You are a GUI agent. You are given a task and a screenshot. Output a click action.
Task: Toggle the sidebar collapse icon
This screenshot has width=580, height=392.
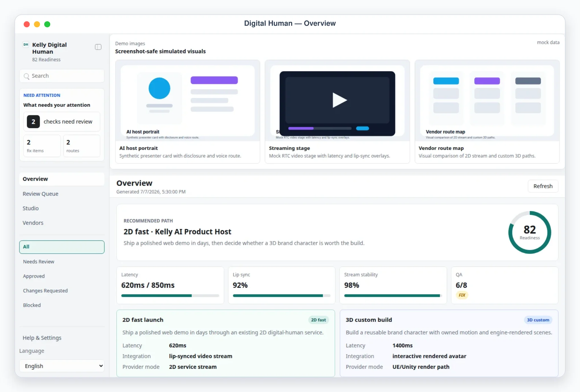pyautogui.click(x=98, y=47)
